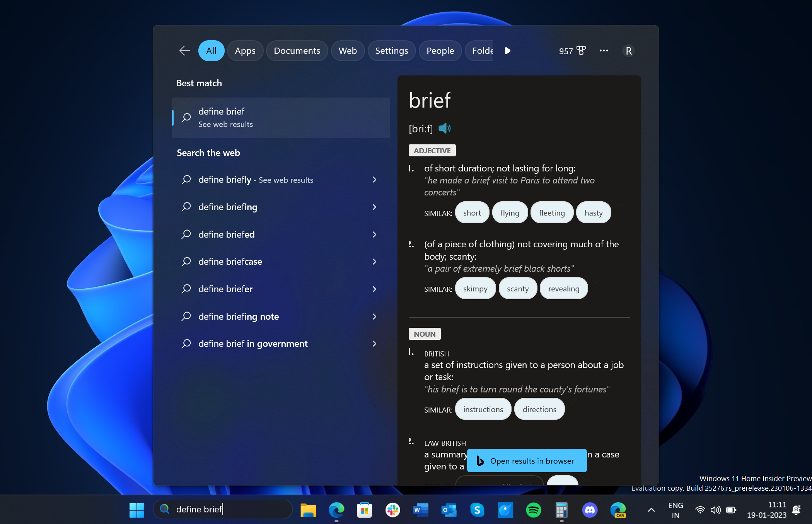Open Microsoft Edge from taskbar
812x524 pixels.
[x=336, y=509]
